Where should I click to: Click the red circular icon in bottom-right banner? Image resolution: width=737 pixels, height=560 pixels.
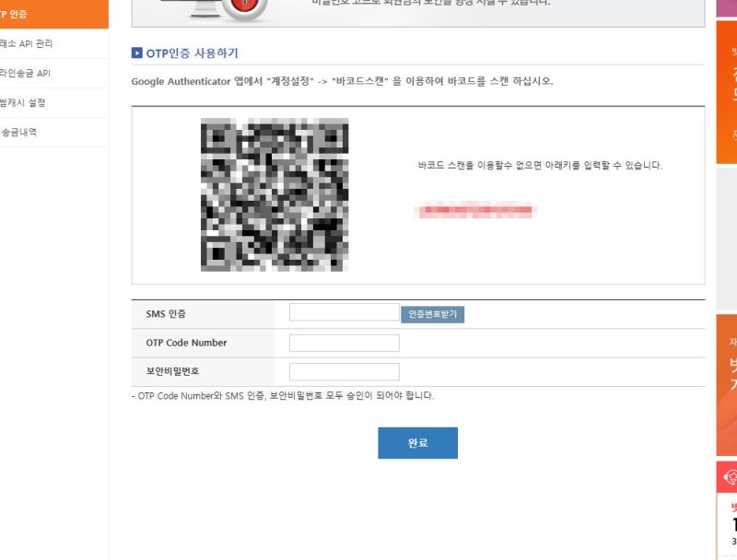pyautogui.click(x=730, y=477)
